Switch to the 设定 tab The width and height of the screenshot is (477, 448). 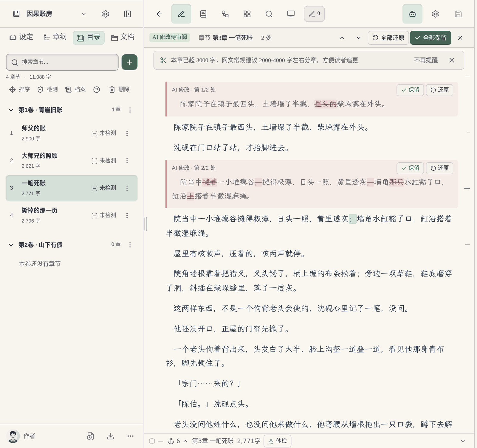click(21, 37)
